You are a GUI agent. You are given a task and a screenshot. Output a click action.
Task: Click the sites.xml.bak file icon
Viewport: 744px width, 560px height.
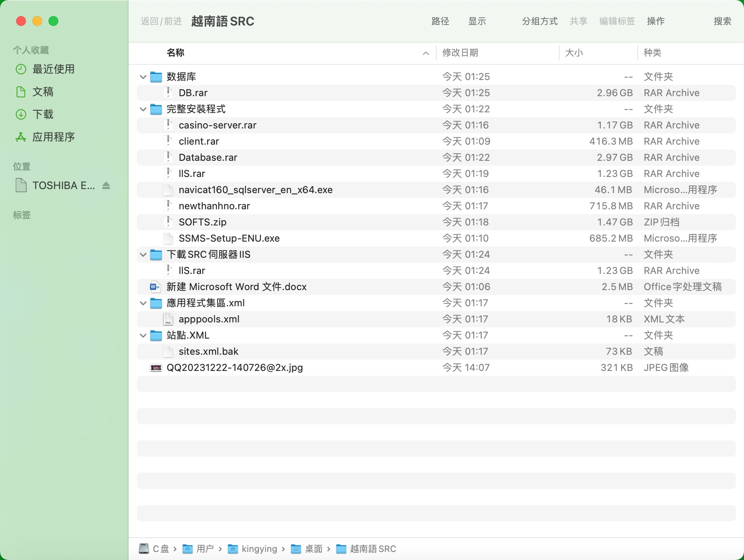point(168,352)
